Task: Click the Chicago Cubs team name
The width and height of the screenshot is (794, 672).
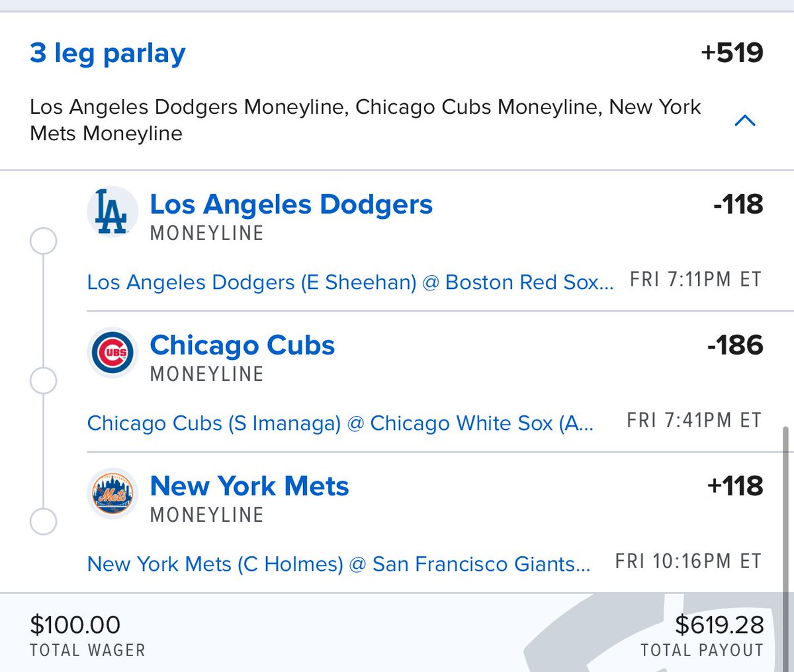Action: 242,345
